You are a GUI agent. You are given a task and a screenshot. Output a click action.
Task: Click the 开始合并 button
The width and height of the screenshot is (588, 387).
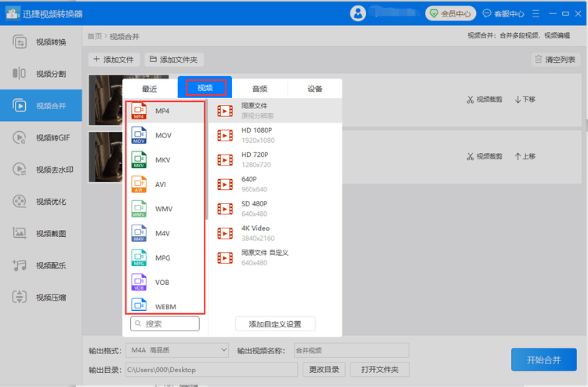pyautogui.click(x=543, y=360)
